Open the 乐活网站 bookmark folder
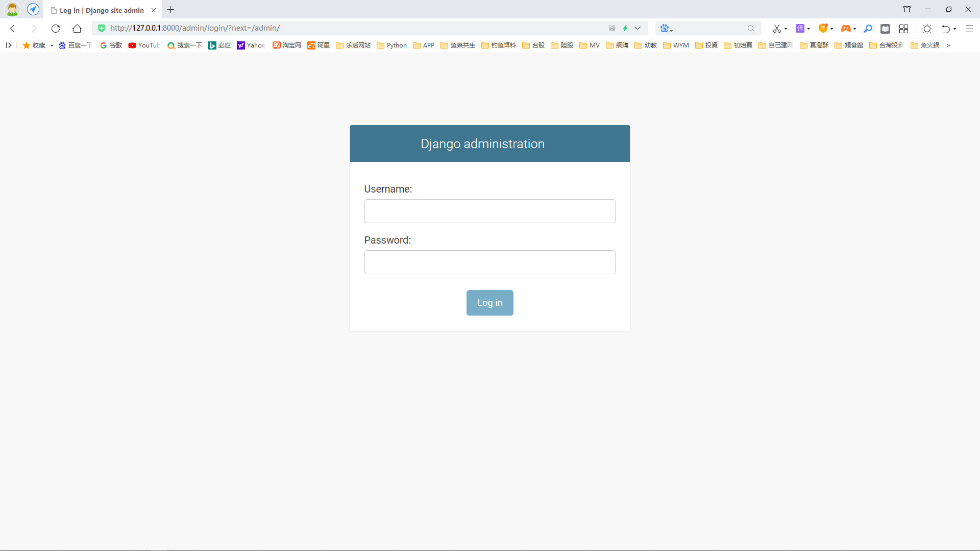This screenshot has height=551, width=980. tap(353, 45)
